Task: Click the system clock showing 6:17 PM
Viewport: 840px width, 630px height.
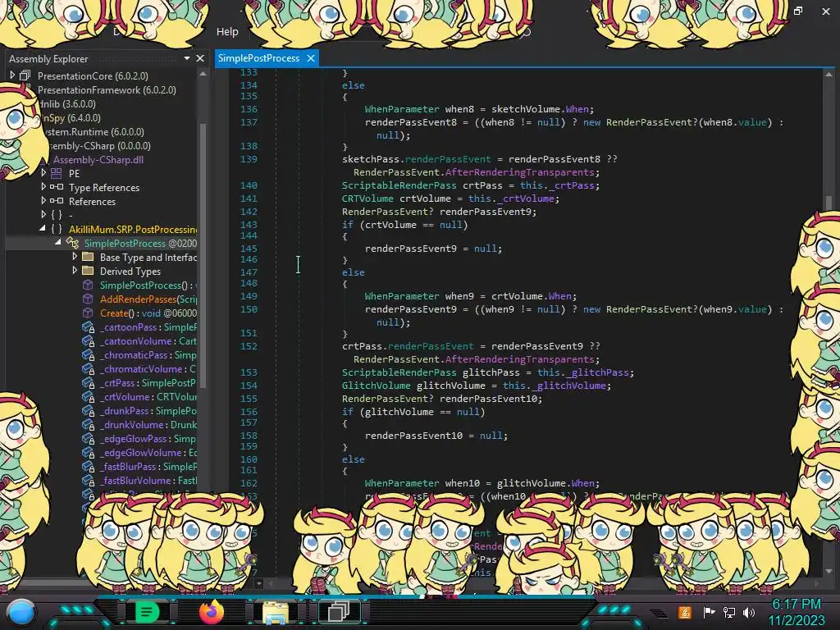Action: point(796,605)
